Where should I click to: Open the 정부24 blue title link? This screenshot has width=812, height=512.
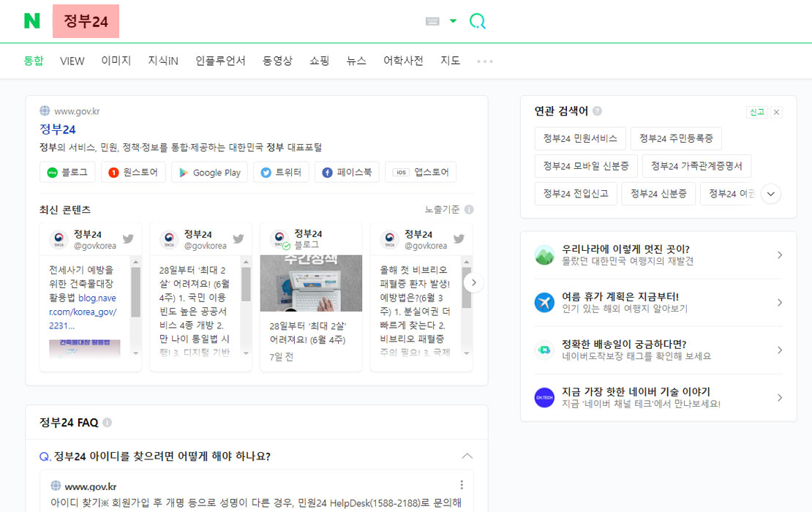click(58, 129)
